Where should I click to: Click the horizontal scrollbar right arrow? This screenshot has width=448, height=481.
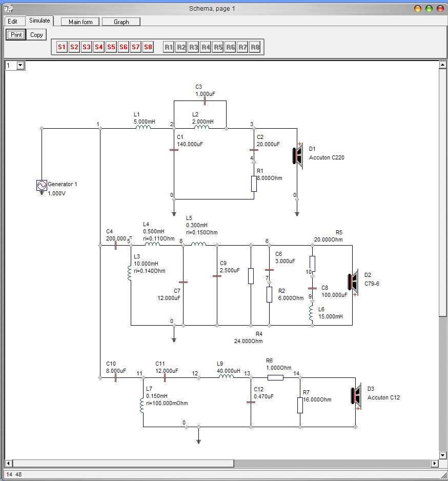coord(435,463)
